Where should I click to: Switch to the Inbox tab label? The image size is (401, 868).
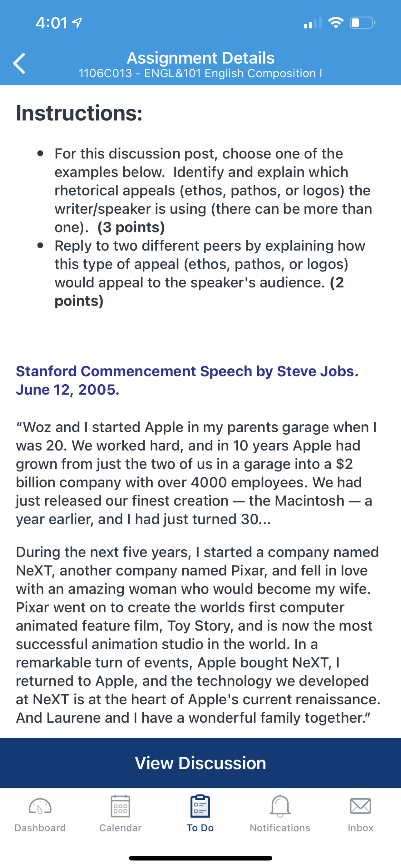360,828
